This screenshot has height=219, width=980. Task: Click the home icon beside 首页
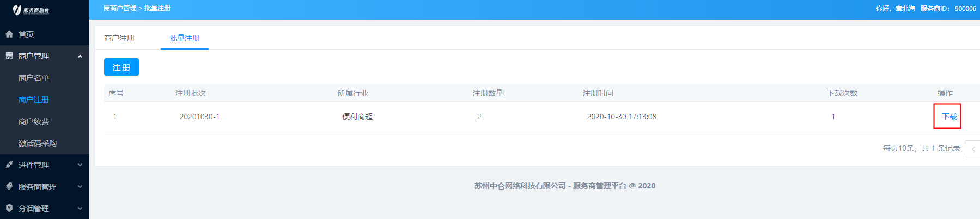point(9,34)
